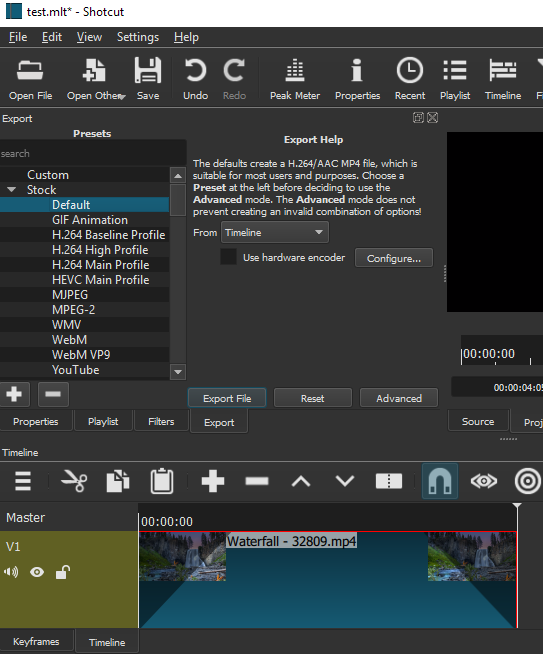Click the timeline Paste clipboard icon

[x=162, y=481]
